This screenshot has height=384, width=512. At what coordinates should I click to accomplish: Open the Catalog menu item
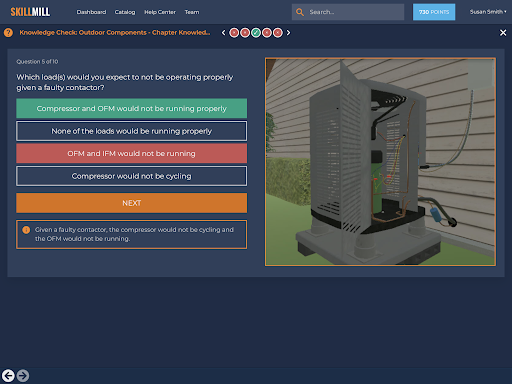coord(125,12)
